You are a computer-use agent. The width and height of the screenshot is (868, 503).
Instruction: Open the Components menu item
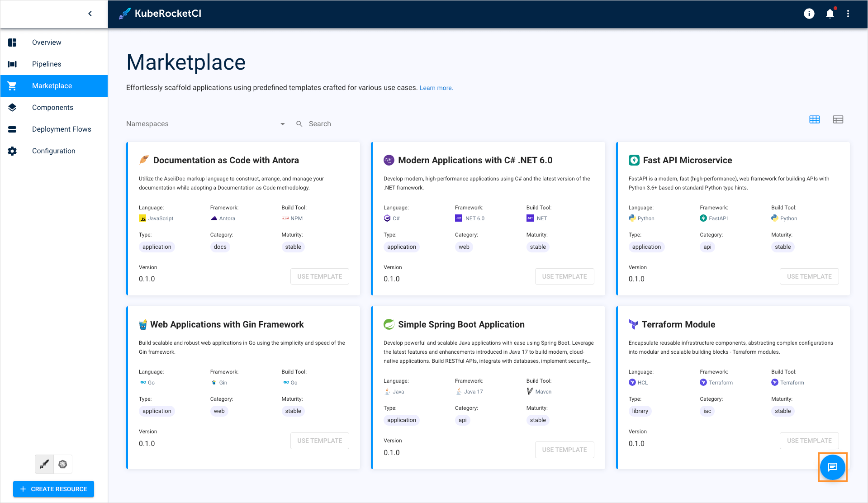click(x=52, y=108)
